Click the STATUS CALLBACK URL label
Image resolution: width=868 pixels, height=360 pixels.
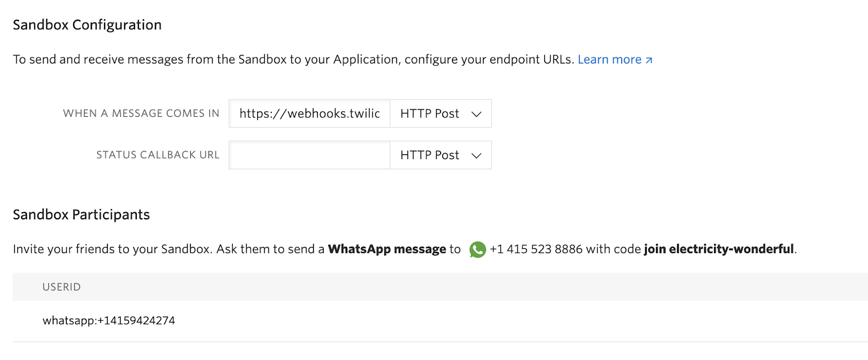point(158,155)
